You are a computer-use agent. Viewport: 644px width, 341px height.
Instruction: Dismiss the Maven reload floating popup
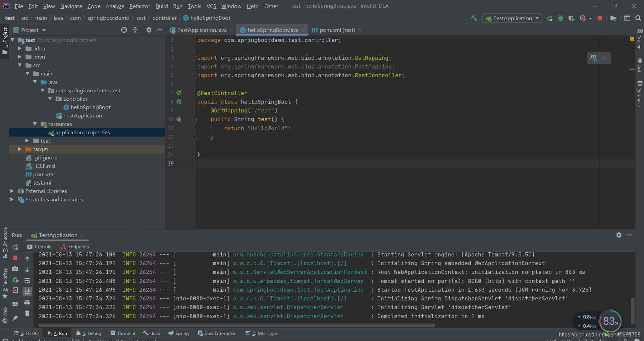click(605, 58)
